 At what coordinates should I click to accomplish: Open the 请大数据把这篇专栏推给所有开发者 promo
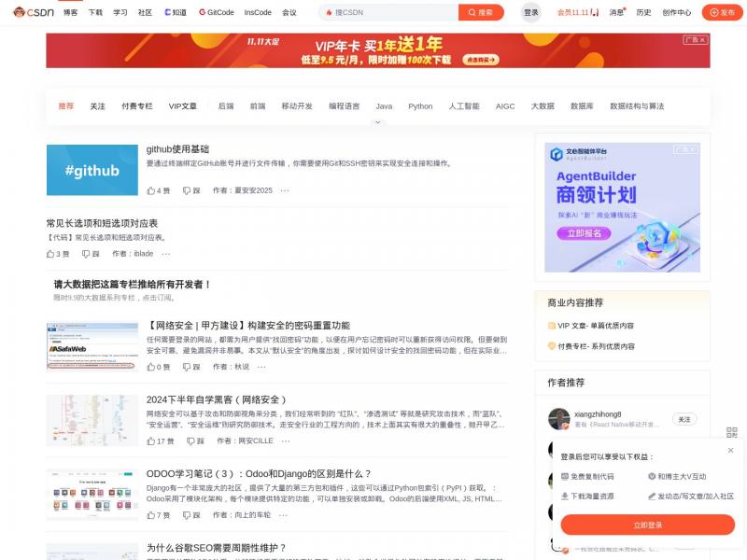[x=132, y=285]
